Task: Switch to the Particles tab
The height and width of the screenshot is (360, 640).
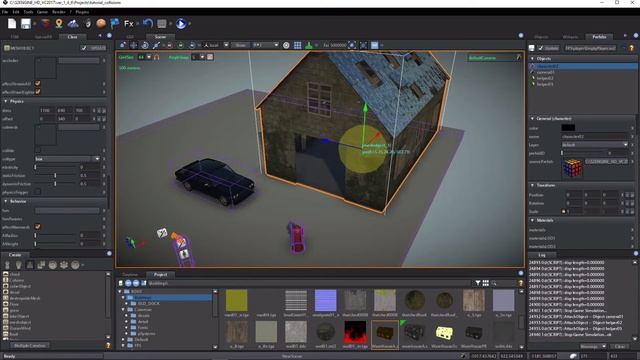Action: tap(599, 37)
